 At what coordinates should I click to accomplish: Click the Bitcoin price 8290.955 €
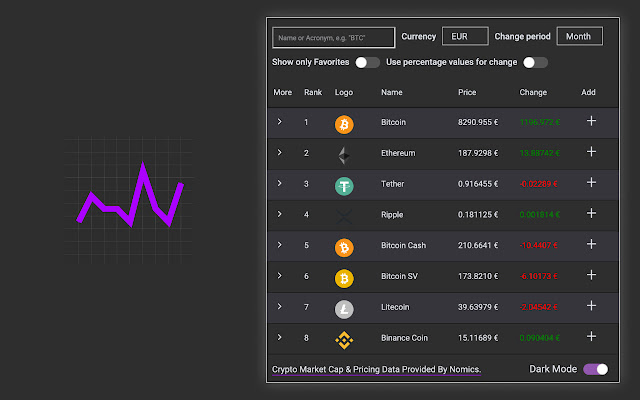pyautogui.click(x=478, y=122)
